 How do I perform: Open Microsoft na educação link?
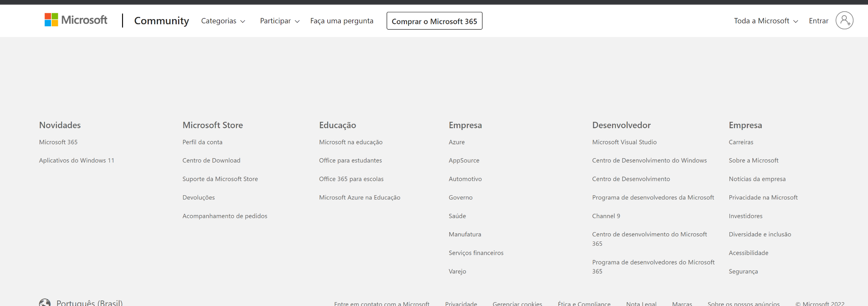click(x=351, y=142)
